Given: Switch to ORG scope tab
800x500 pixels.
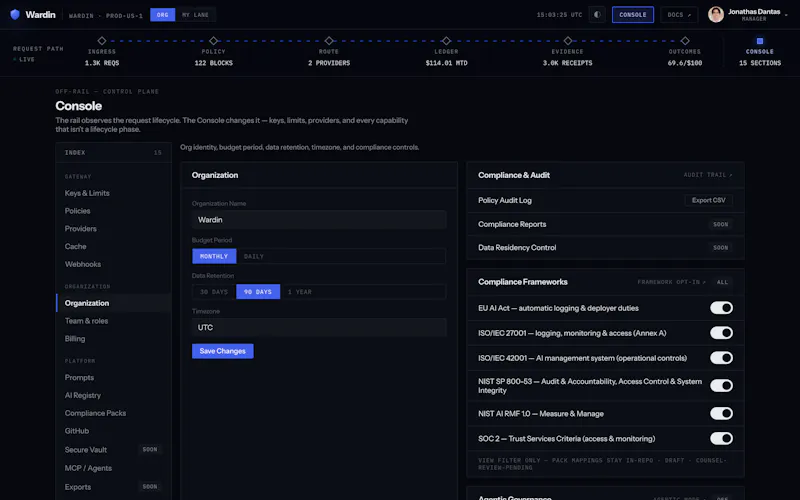Looking at the screenshot, I should point(162,15).
